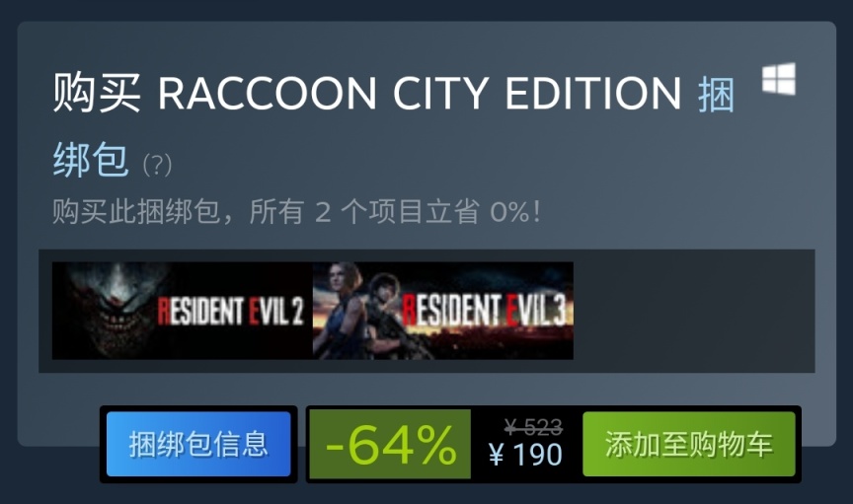Click the ¥190 final price
Image resolution: width=853 pixels, height=504 pixels.
click(525, 455)
